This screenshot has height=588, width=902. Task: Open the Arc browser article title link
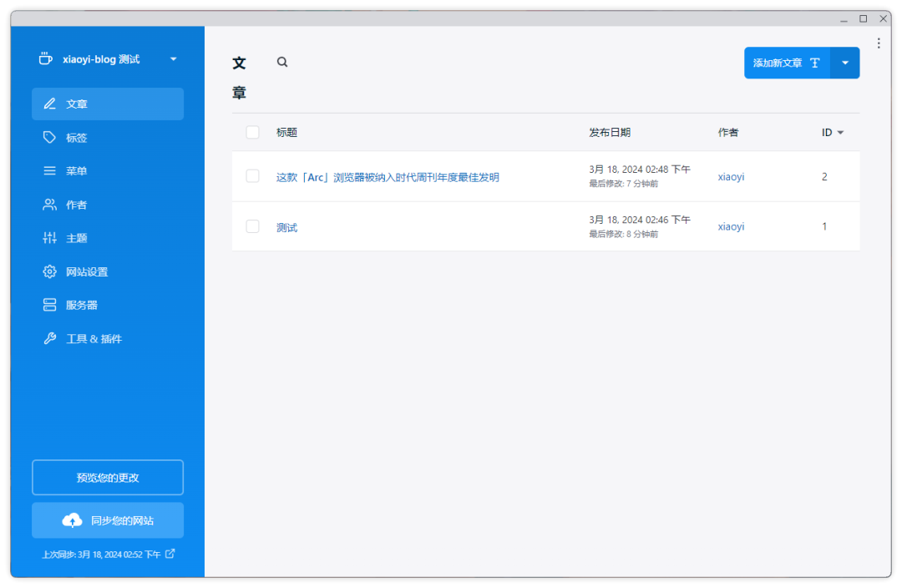point(388,176)
